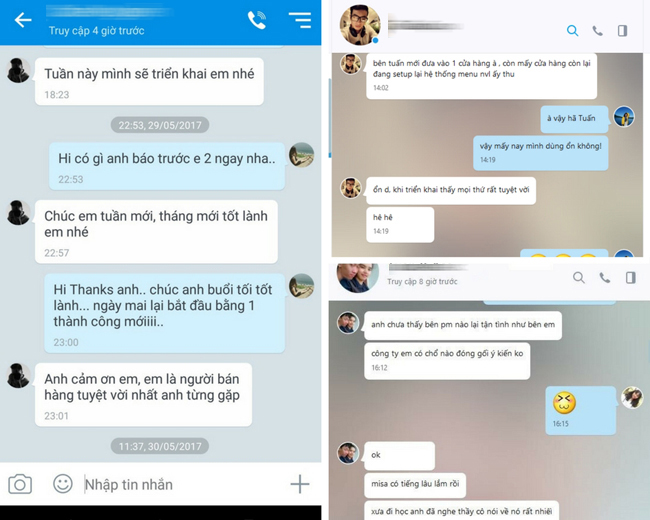Screen dimensions: 650x520
Task: Open the profile photo of the man with glasses
Action: (x=360, y=25)
